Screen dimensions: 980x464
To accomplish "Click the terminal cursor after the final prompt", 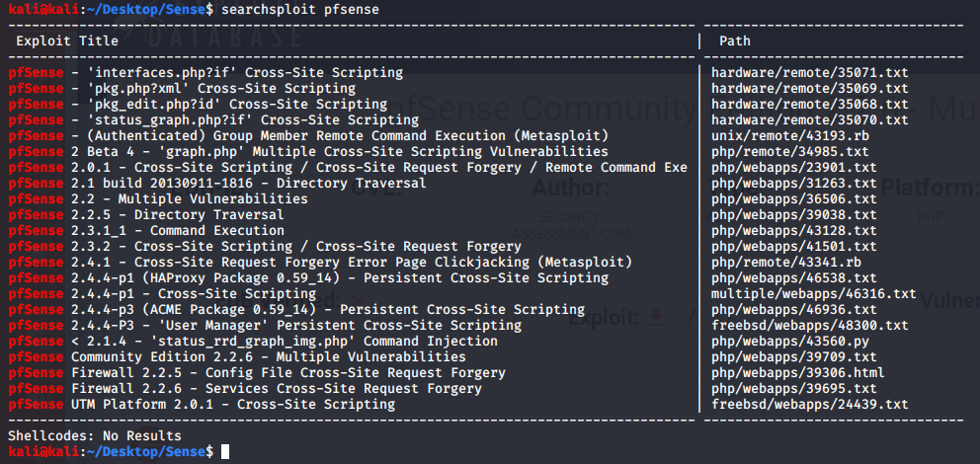I will coord(225,451).
